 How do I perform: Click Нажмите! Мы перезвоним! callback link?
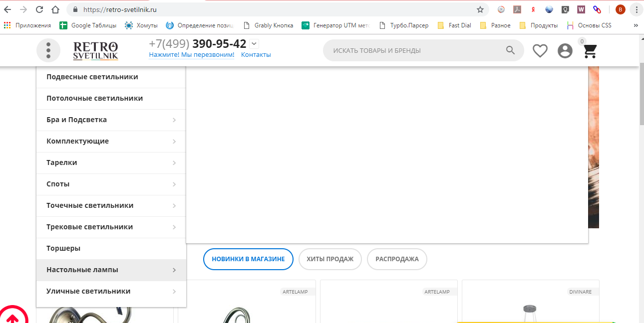(191, 55)
